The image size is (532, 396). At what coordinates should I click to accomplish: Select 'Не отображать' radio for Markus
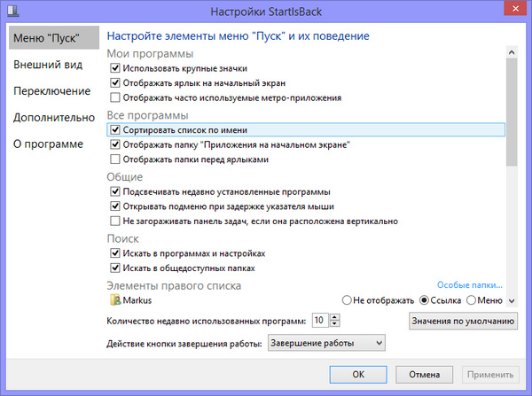point(348,301)
